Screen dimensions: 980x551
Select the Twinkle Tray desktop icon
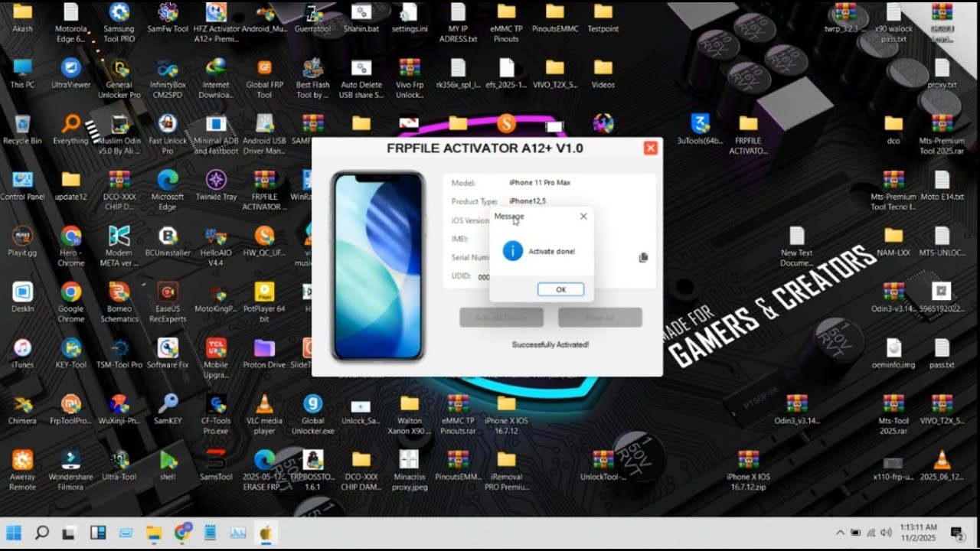tap(216, 185)
